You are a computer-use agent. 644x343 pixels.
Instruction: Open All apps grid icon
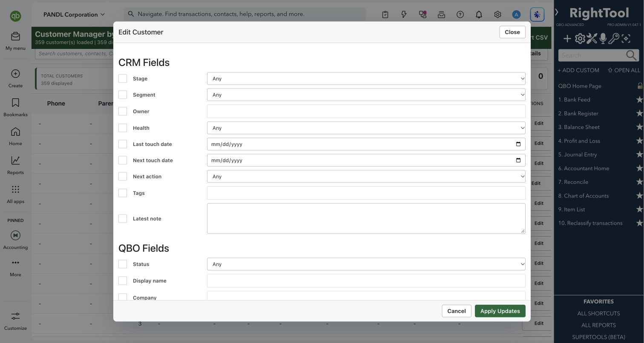point(15,189)
